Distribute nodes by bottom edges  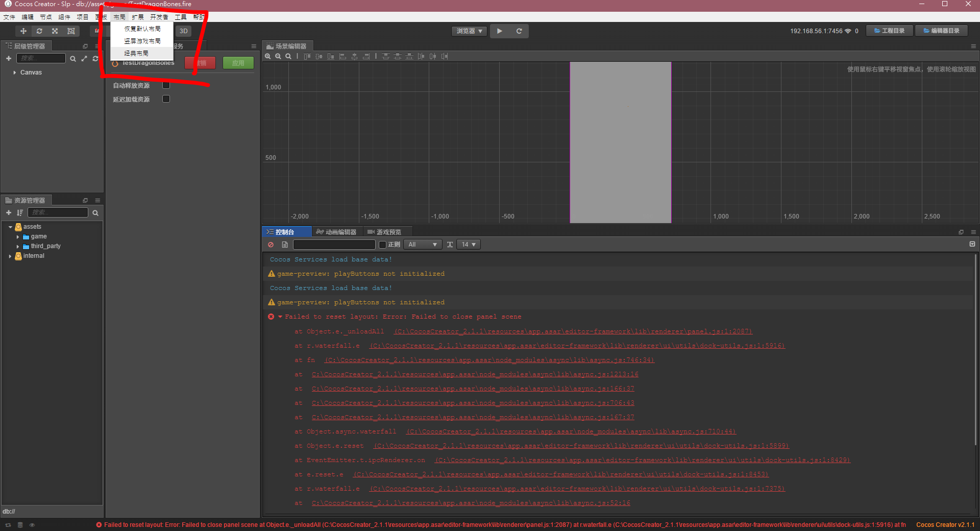[409, 56]
